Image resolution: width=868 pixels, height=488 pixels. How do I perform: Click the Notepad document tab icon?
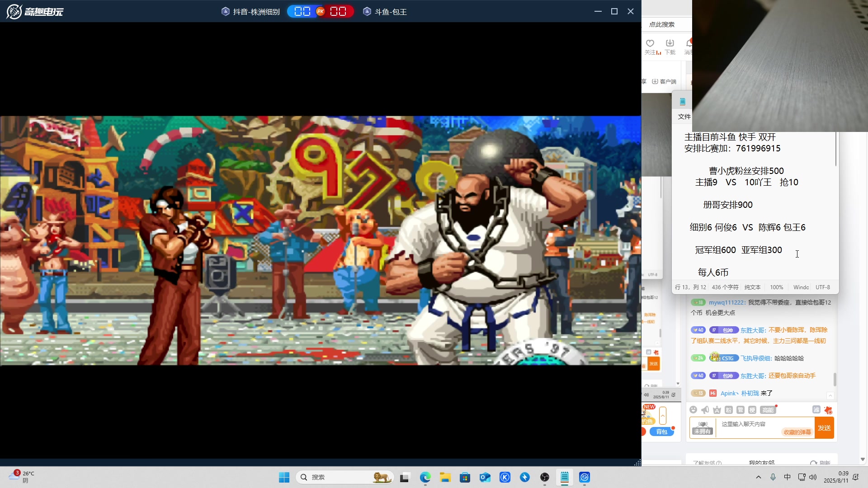(683, 102)
